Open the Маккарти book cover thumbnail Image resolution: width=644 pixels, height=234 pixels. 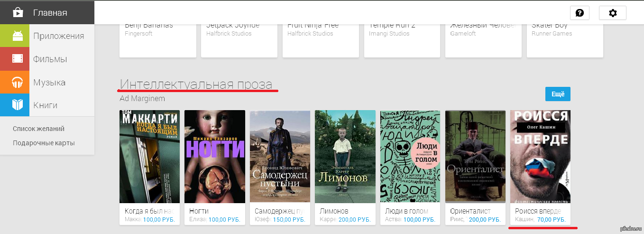click(x=150, y=157)
